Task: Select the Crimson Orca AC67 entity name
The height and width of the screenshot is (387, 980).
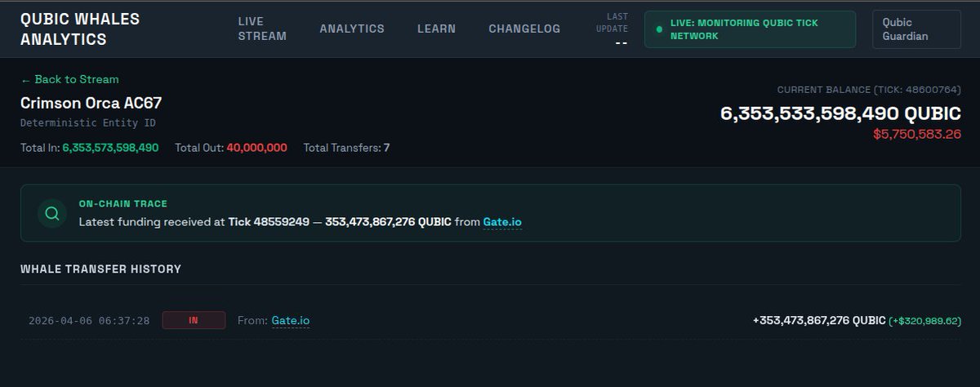Action: [x=91, y=104]
